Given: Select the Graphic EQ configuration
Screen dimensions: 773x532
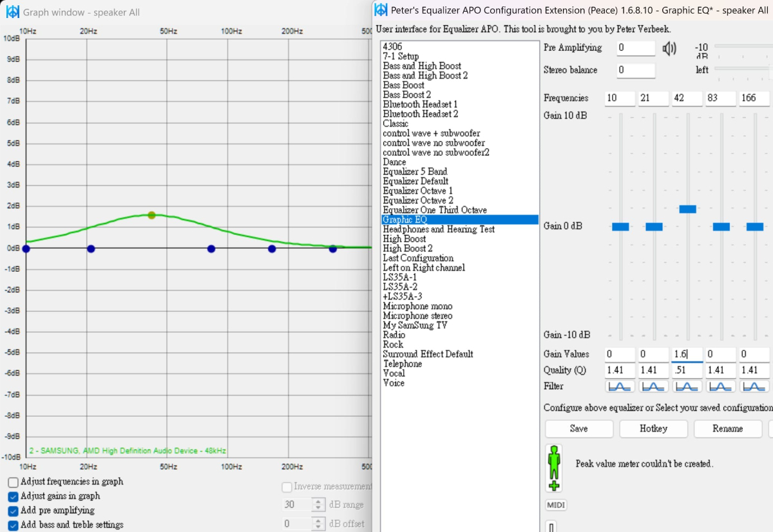Looking at the screenshot, I should click(460, 220).
